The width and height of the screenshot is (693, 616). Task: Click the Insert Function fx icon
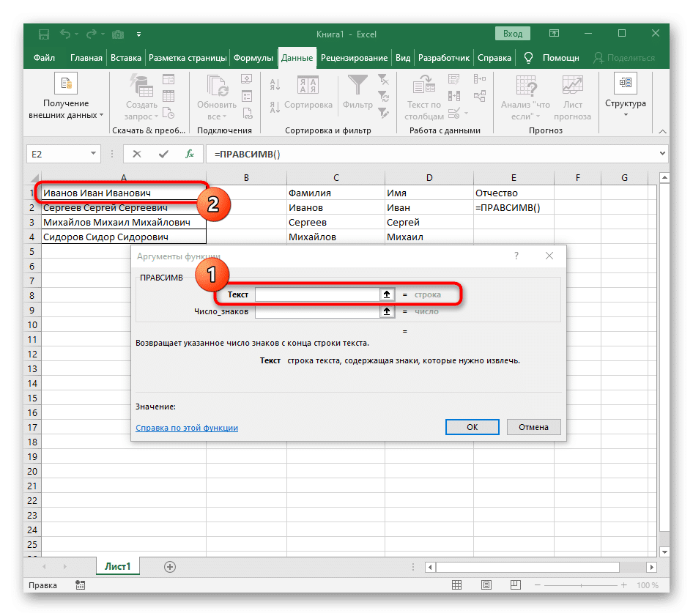point(189,154)
